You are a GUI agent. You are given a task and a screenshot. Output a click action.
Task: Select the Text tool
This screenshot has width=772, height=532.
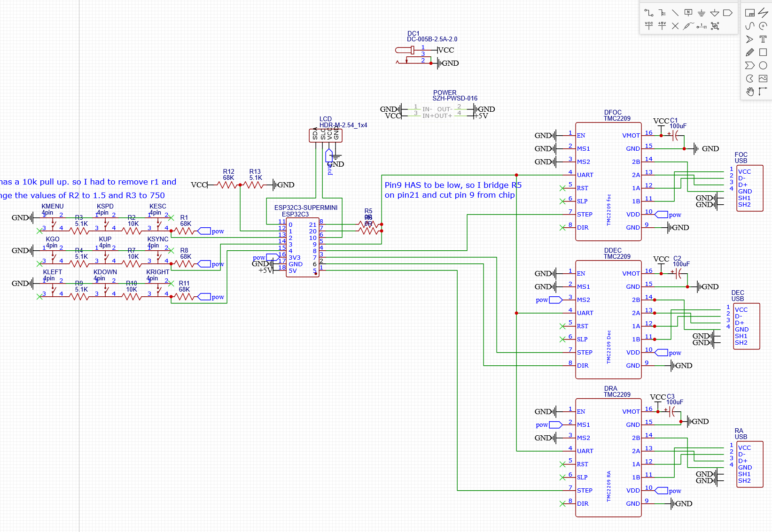(763, 39)
